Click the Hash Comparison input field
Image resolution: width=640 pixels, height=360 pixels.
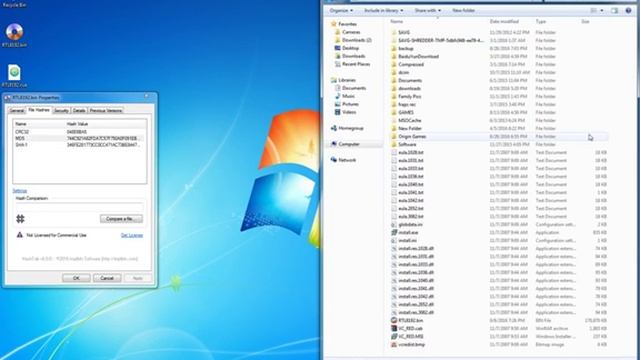coord(80,207)
